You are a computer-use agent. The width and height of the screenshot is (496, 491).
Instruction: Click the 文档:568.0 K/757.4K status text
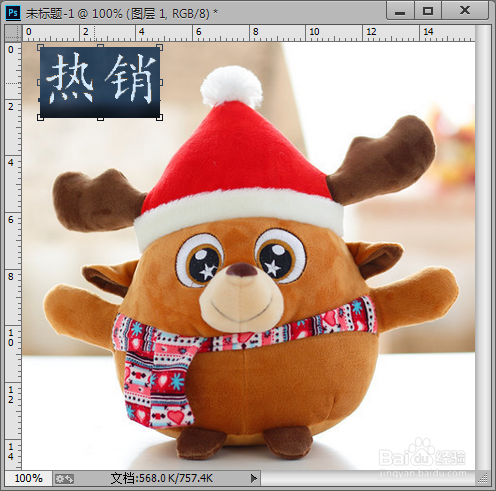162,478
